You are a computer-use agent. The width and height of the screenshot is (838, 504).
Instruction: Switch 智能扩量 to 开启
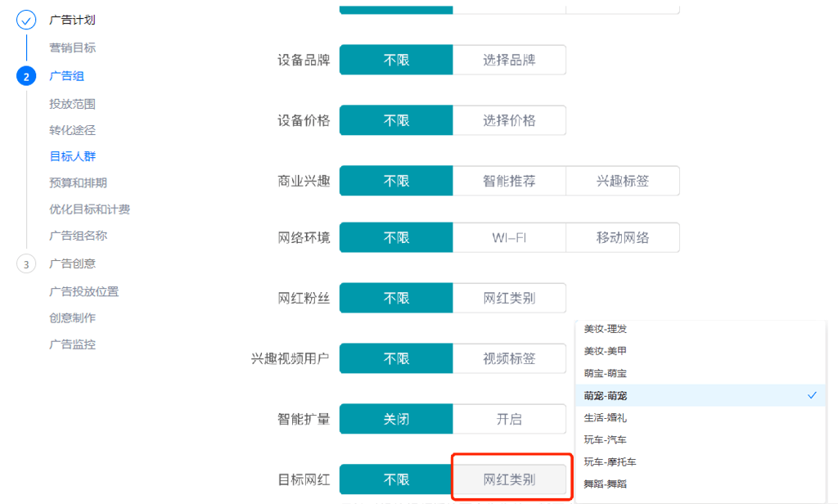click(509, 419)
